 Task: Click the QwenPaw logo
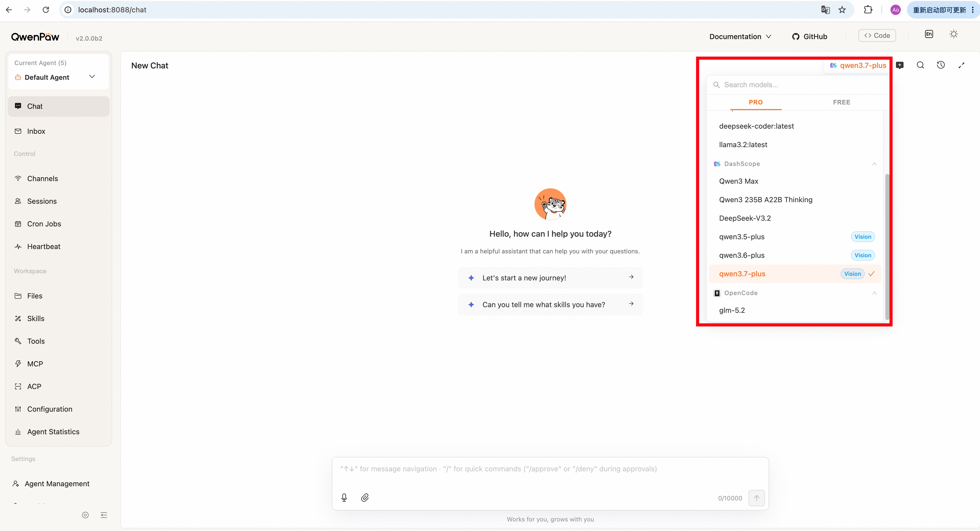[x=35, y=37]
